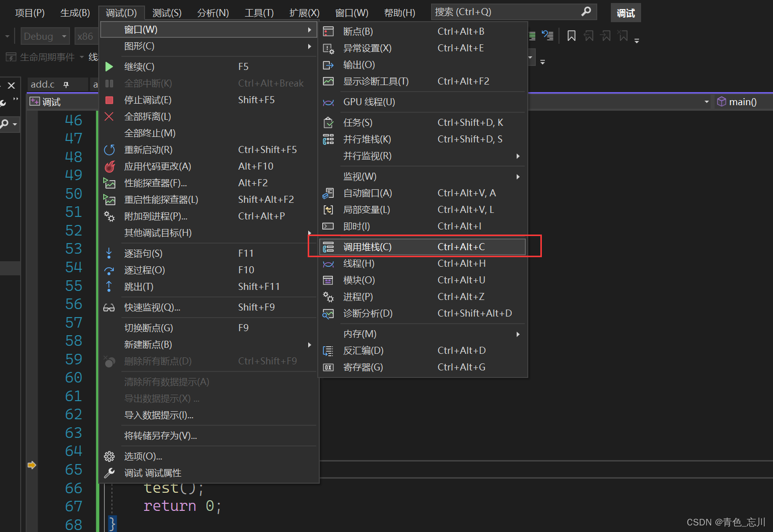Click the step-into arrow icon for 逐语句(S)
773x532 pixels.
coord(109,253)
